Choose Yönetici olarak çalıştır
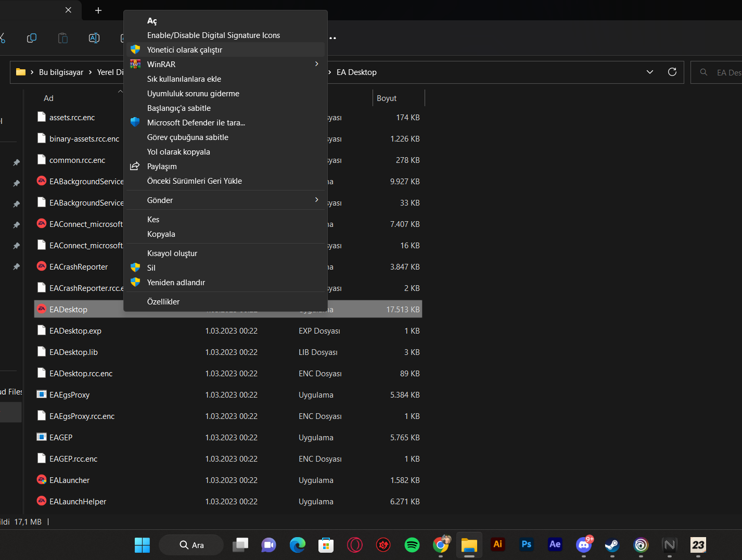 (x=225, y=50)
